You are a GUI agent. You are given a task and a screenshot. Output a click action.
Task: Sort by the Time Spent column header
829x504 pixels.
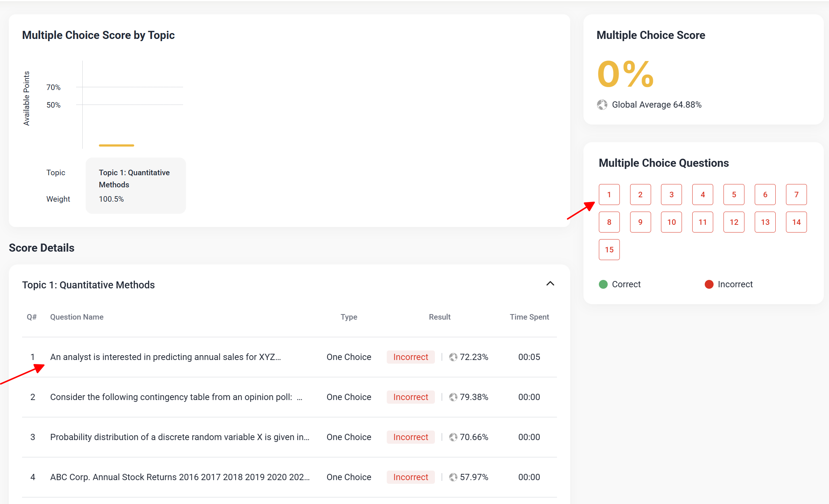pyautogui.click(x=529, y=317)
